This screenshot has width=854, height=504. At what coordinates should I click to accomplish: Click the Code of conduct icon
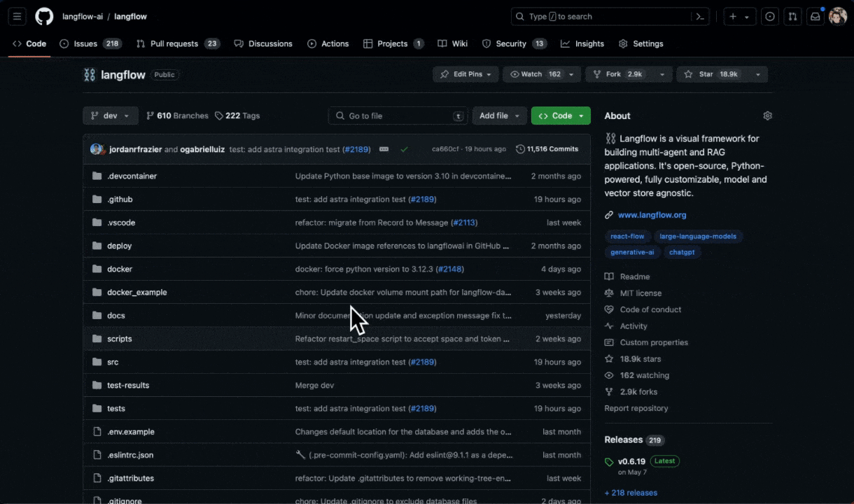(609, 309)
